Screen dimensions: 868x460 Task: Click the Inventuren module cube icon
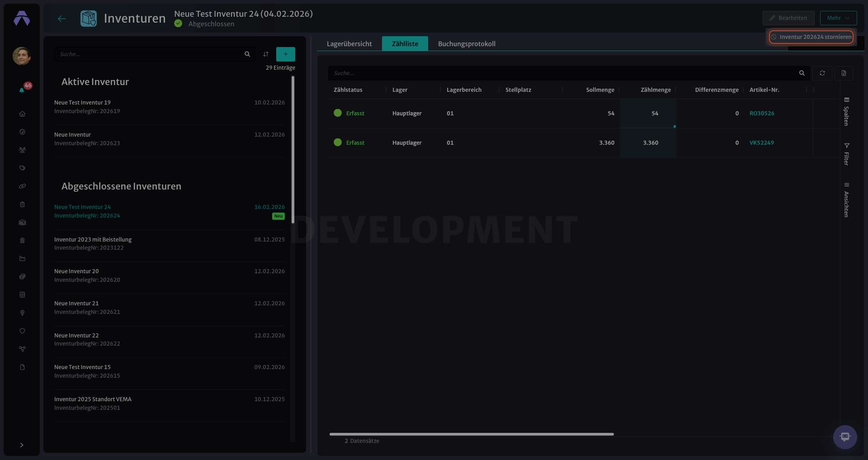coord(89,19)
